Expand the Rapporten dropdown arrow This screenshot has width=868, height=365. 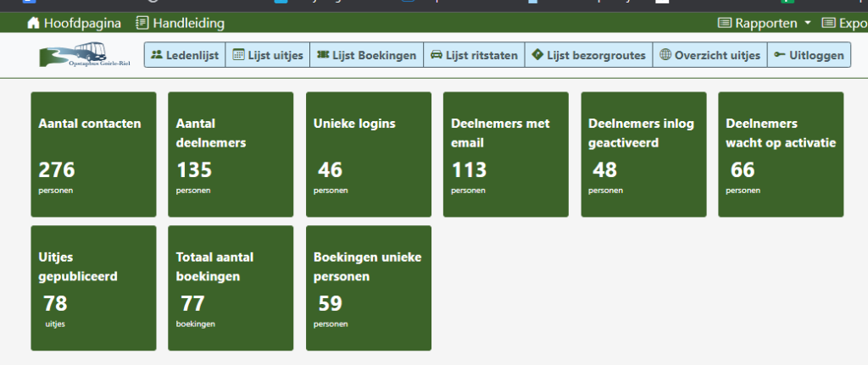pyautogui.click(x=808, y=23)
